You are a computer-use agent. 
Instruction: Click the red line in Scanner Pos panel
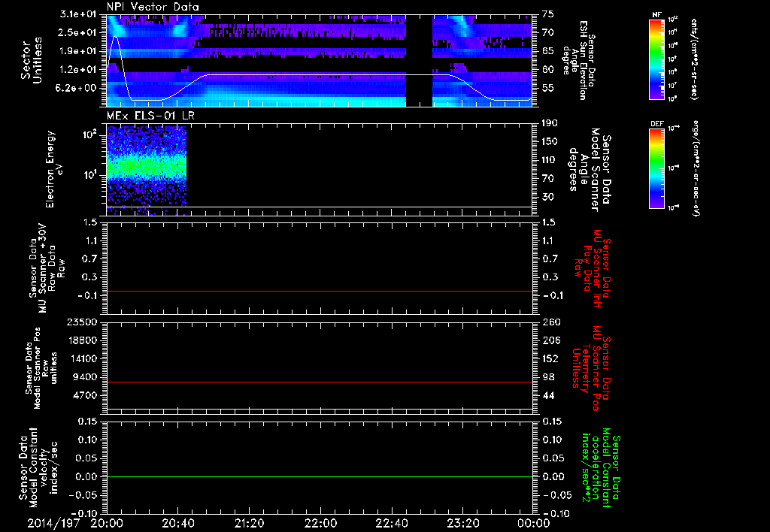tap(320, 382)
